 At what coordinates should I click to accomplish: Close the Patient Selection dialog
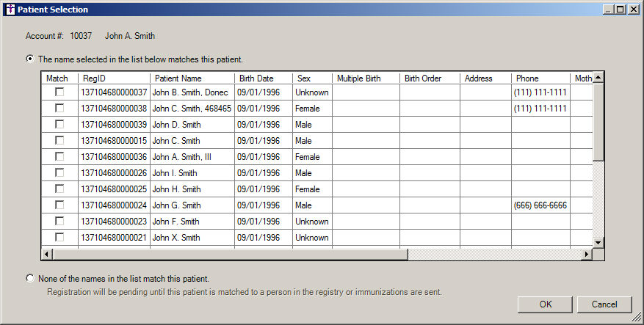[634, 10]
